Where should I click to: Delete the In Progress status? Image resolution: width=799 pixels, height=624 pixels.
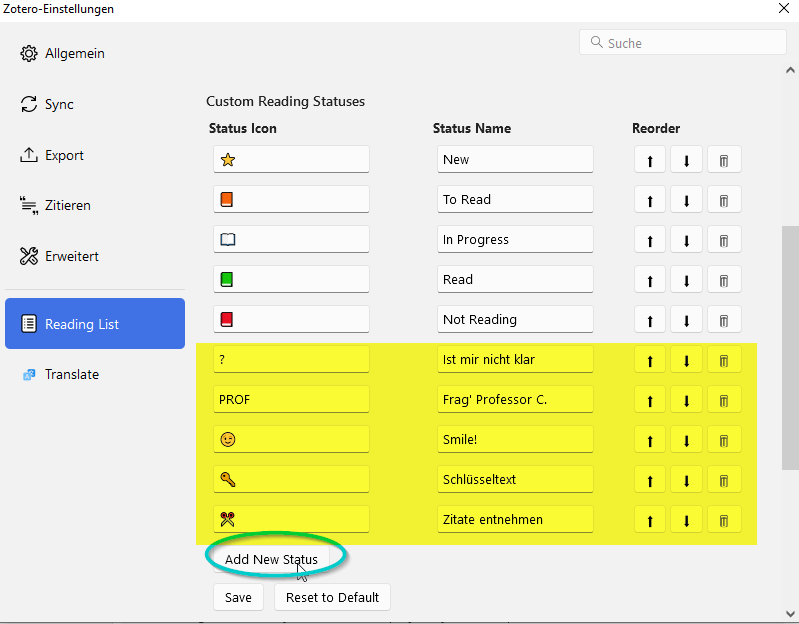tap(724, 240)
